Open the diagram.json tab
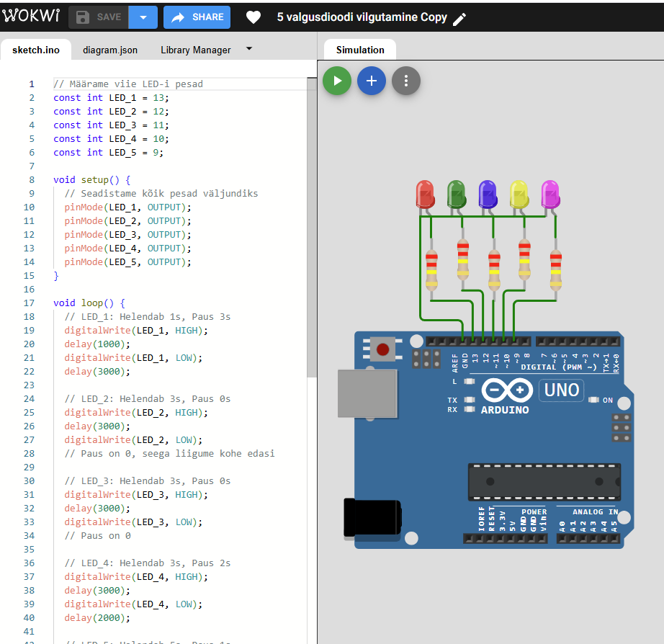Viewport: 664px width, 644px height. 110,50
